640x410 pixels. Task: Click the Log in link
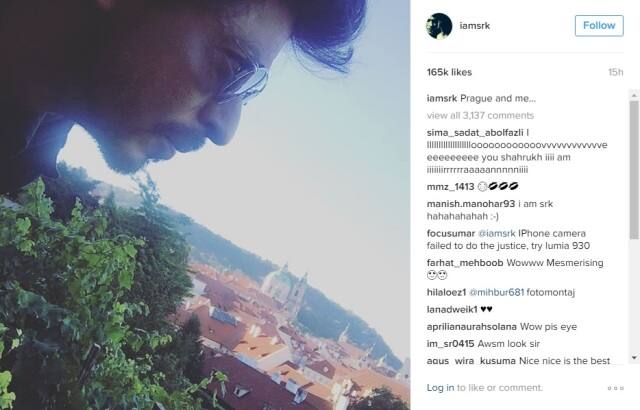(x=440, y=388)
